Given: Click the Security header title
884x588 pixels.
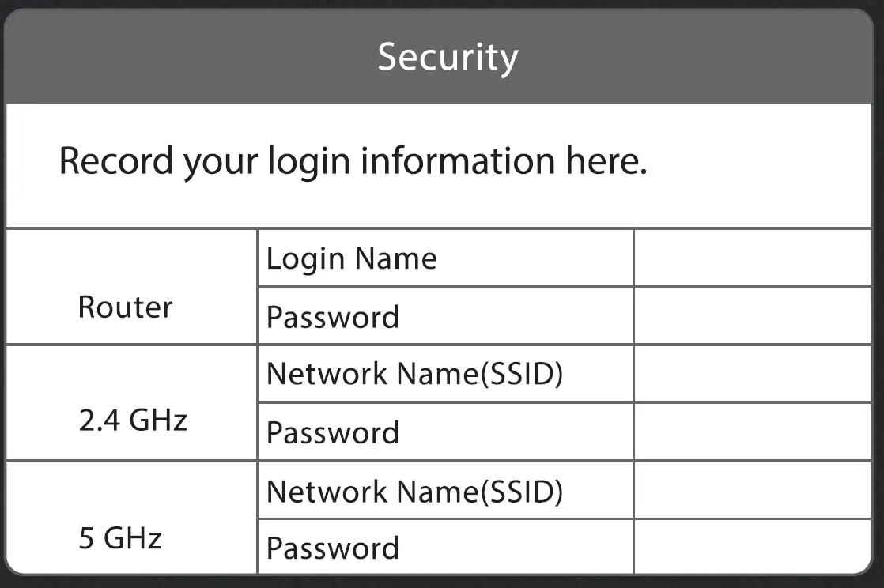Looking at the screenshot, I should pos(448,58).
